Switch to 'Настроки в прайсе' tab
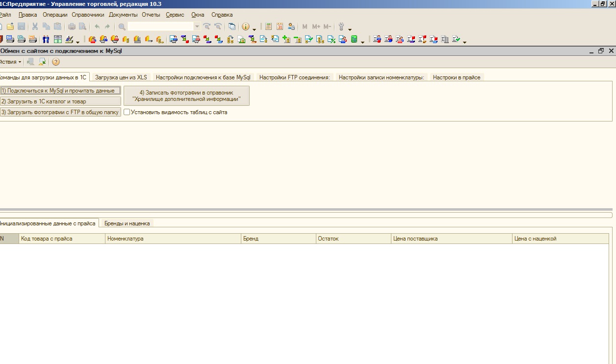This screenshot has height=364, width=616. click(x=457, y=77)
